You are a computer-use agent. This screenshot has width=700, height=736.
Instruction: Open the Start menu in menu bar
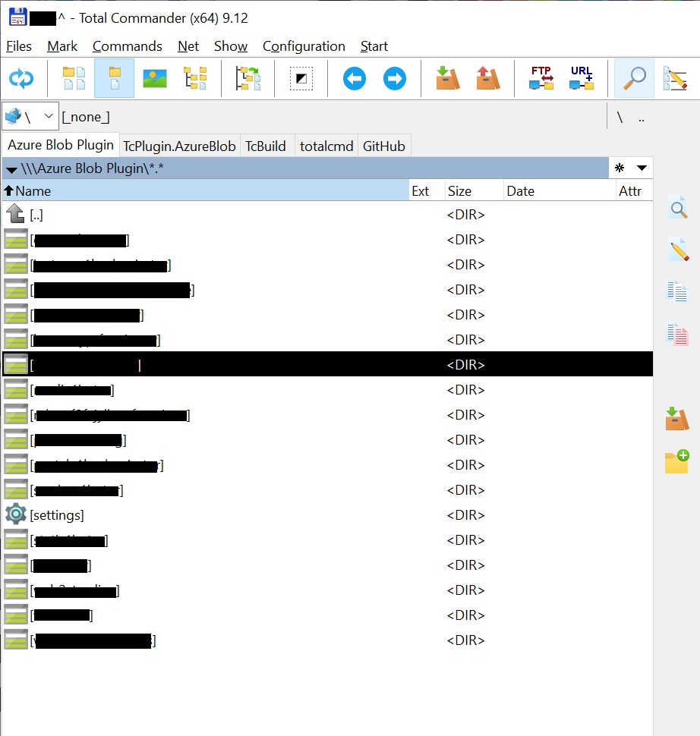click(374, 46)
